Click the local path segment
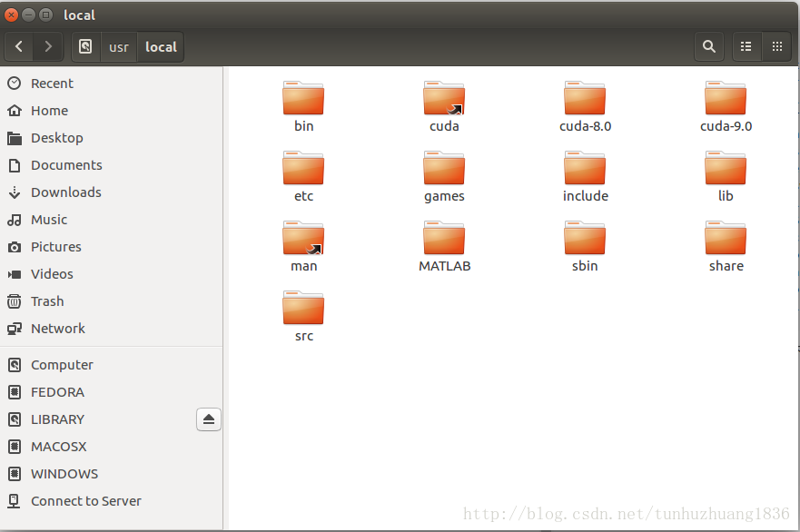800x532 pixels. 161,47
